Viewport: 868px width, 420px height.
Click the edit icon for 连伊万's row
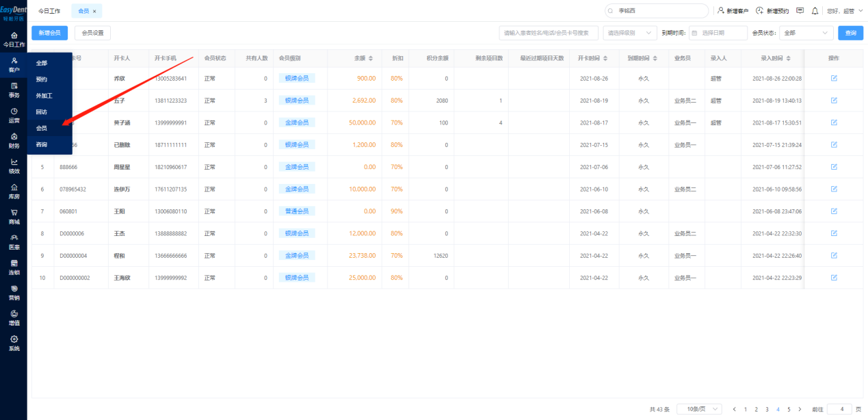click(x=834, y=189)
